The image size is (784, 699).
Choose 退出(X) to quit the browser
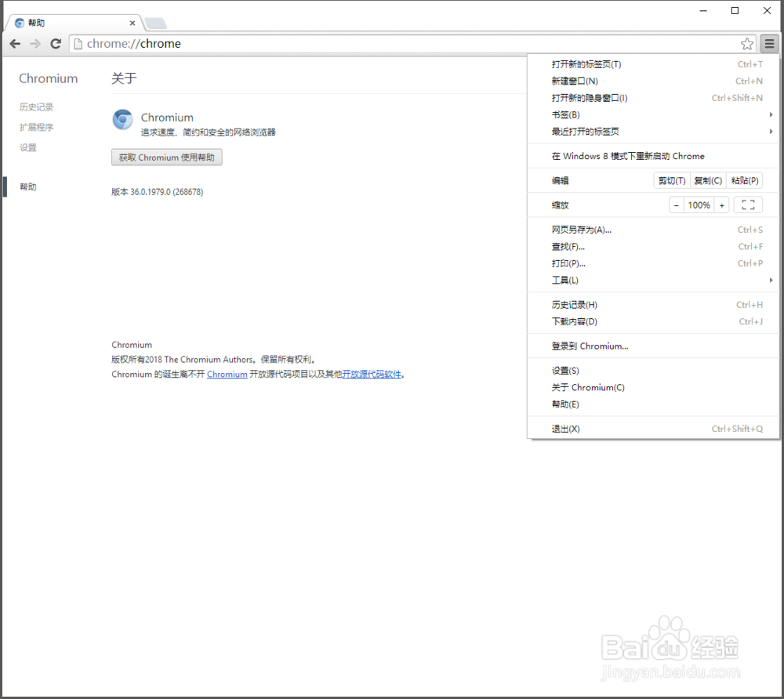click(654, 429)
